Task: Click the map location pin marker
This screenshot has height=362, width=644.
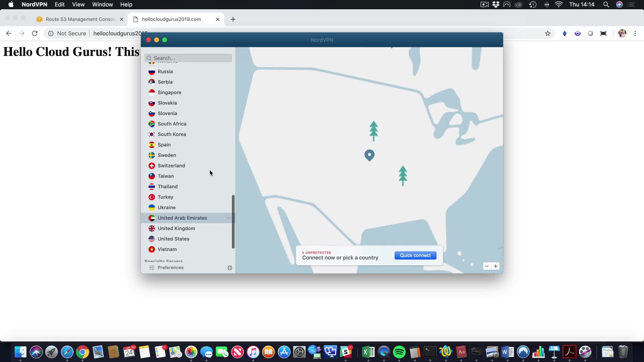Action: point(369,155)
